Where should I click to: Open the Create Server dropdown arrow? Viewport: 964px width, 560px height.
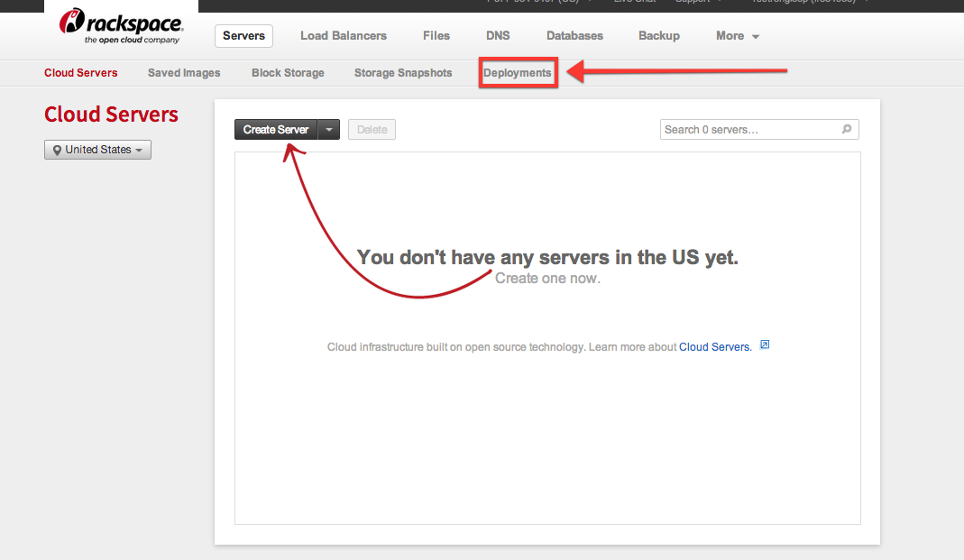click(329, 130)
